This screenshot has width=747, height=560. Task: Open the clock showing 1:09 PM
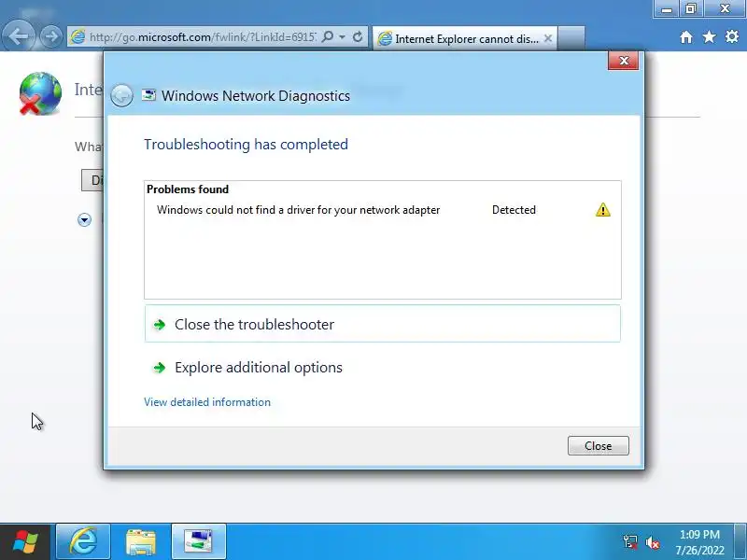(x=699, y=542)
